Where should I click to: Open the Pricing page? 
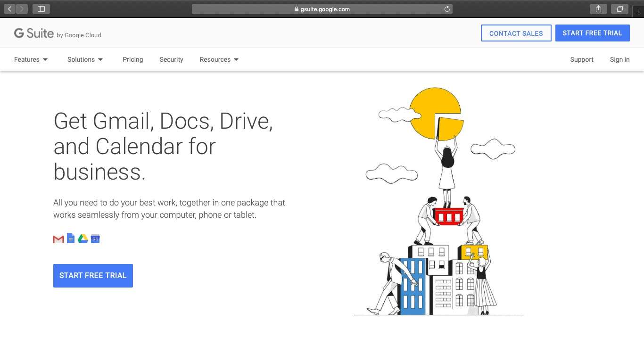pos(132,59)
